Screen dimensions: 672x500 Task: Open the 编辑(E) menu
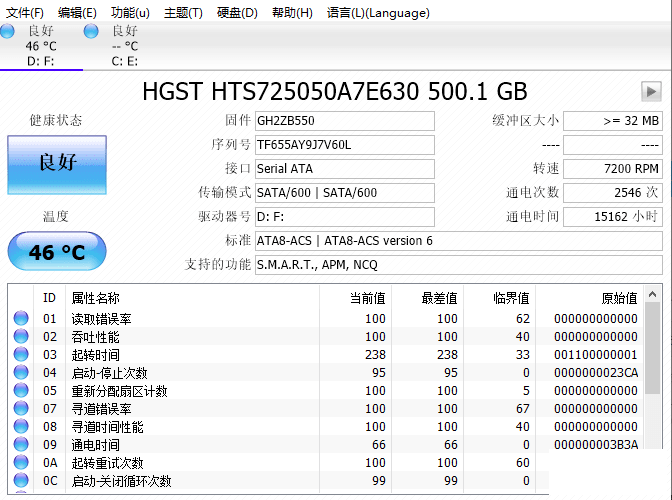click(77, 12)
